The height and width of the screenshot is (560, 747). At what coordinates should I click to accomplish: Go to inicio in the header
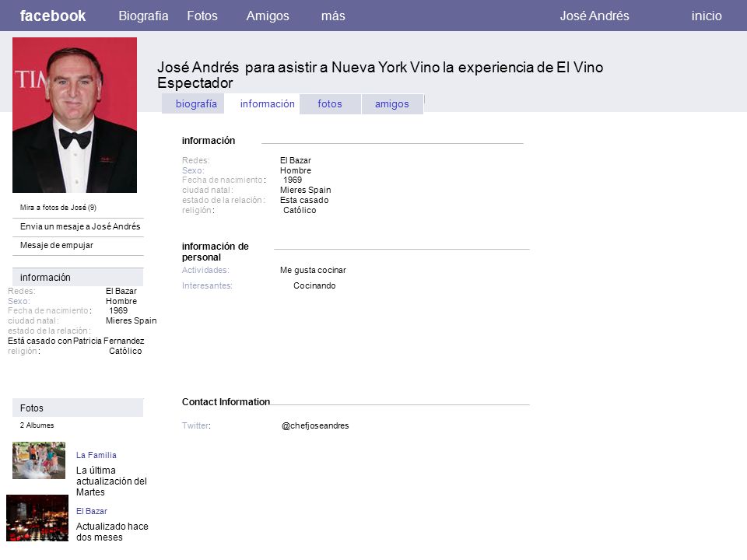tap(707, 16)
